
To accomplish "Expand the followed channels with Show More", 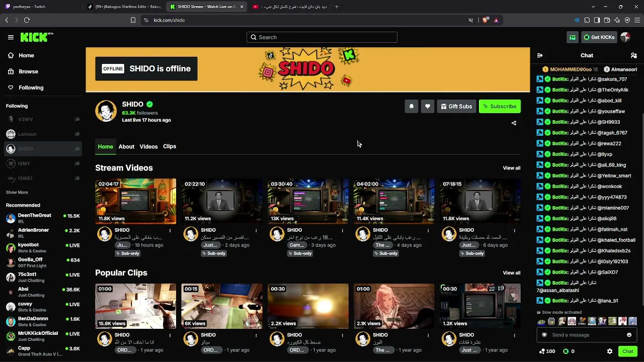I will pyautogui.click(x=17, y=192).
